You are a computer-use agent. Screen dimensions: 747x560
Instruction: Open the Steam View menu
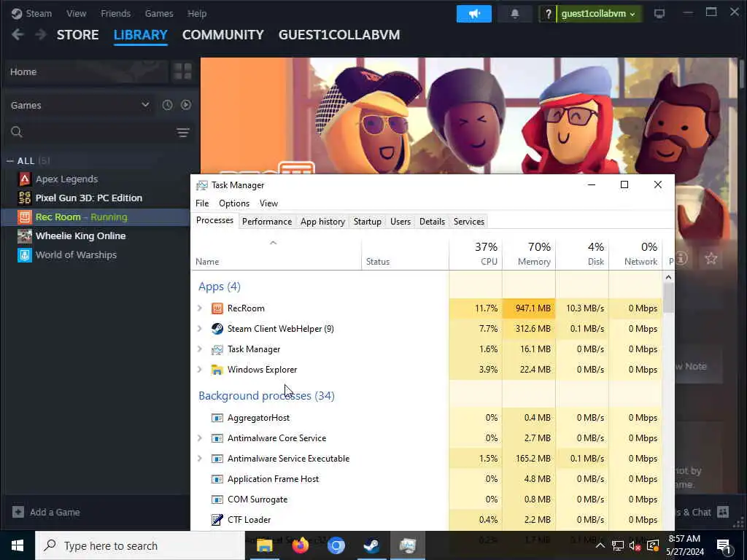pos(76,13)
